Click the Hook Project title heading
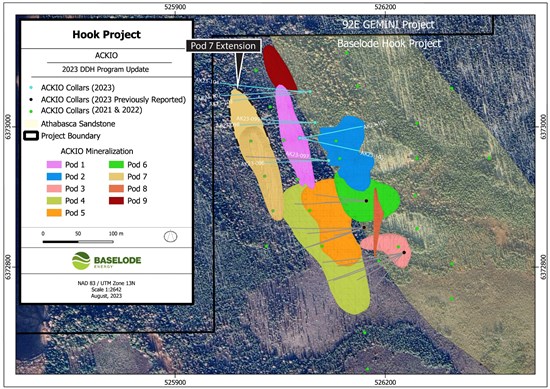Image resolution: width=550 pixels, height=389 pixels. 107,34
